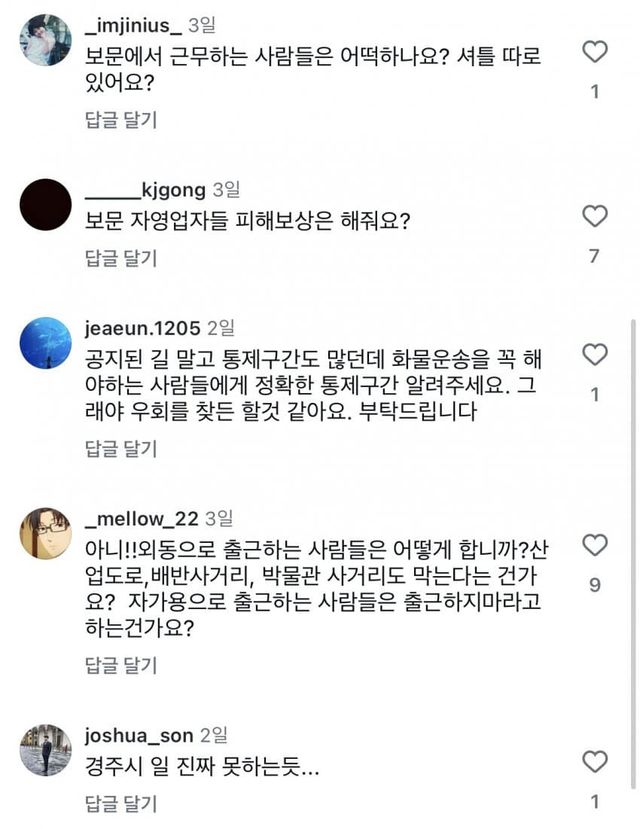View jeaeun.1205's blue profile picture
640x829 pixels.
tap(46, 342)
